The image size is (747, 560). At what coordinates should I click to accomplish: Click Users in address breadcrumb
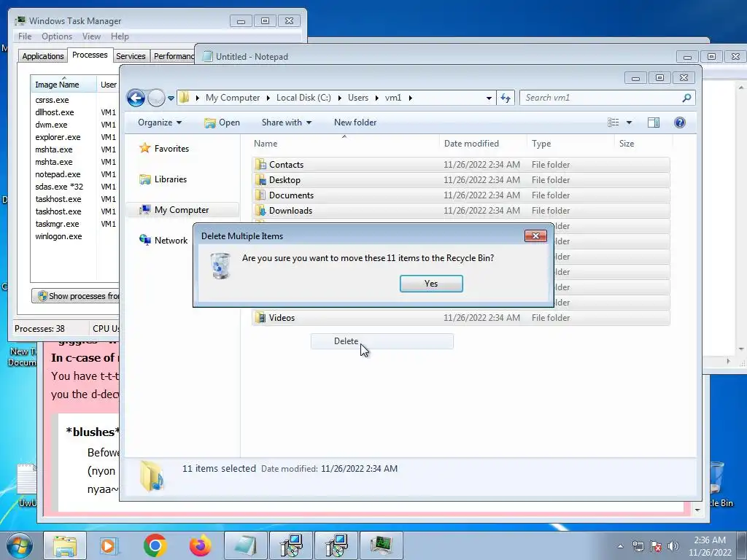click(357, 98)
